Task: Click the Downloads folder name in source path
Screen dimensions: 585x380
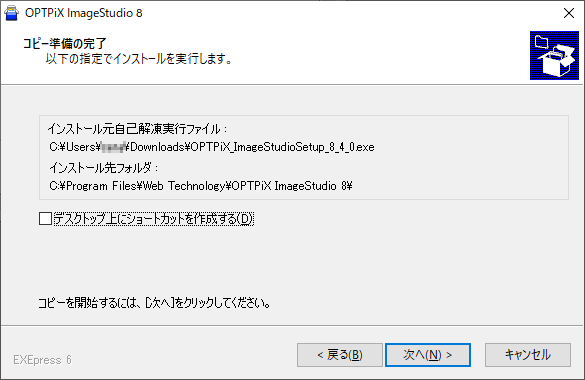Action: point(157,147)
